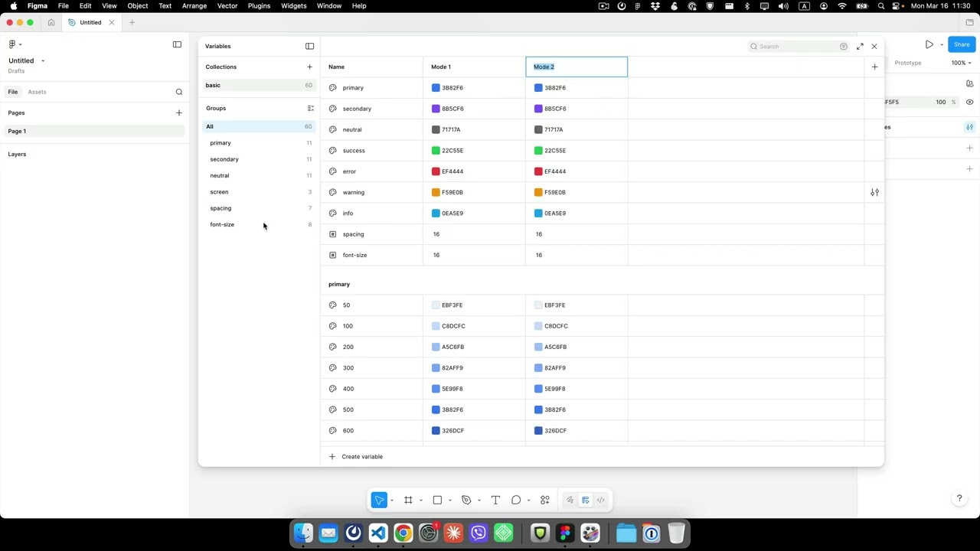Select the All groups row

click(258, 126)
